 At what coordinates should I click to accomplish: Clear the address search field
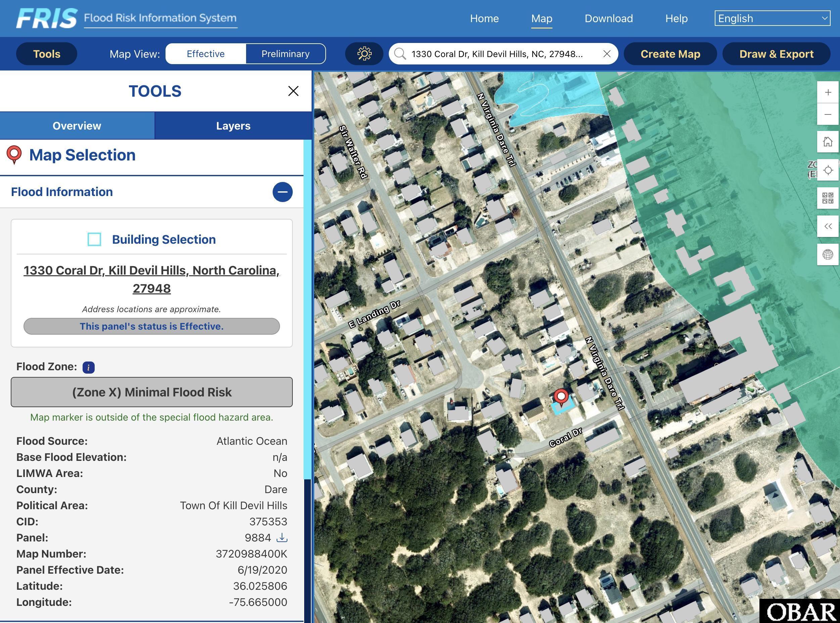tap(607, 54)
